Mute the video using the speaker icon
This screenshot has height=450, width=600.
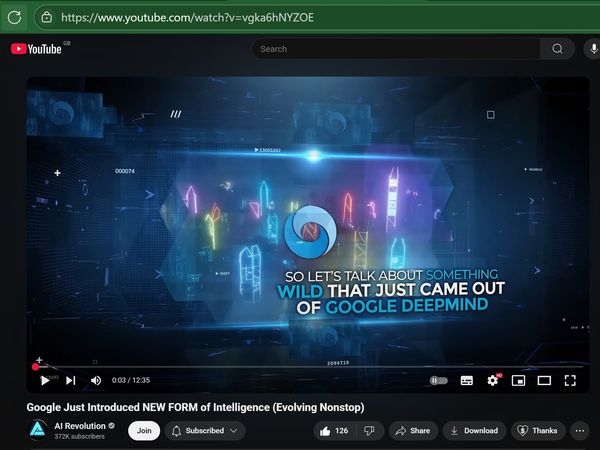[96, 380]
